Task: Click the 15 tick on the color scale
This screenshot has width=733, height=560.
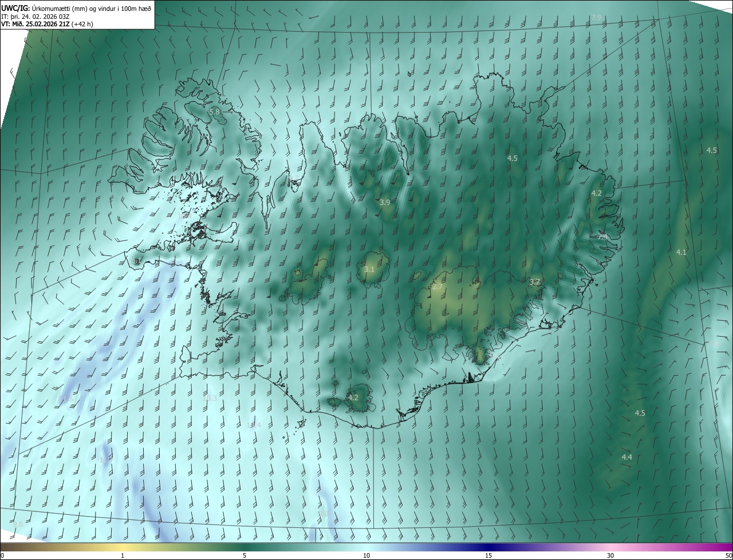Action: [x=488, y=555]
